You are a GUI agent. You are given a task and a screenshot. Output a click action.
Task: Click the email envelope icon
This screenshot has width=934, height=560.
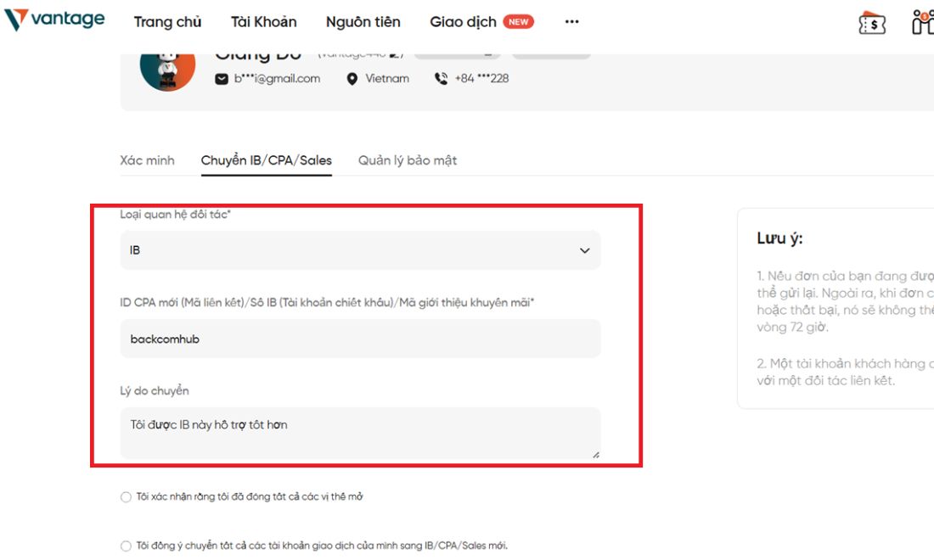click(x=222, y=79)
